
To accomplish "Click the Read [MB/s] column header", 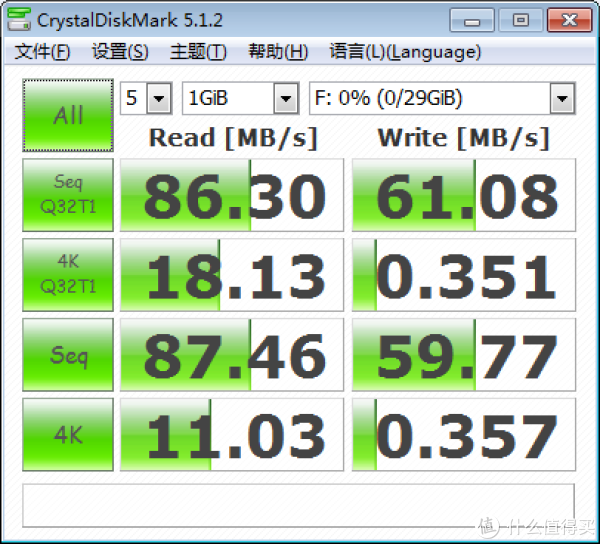I will coord(233,138).
